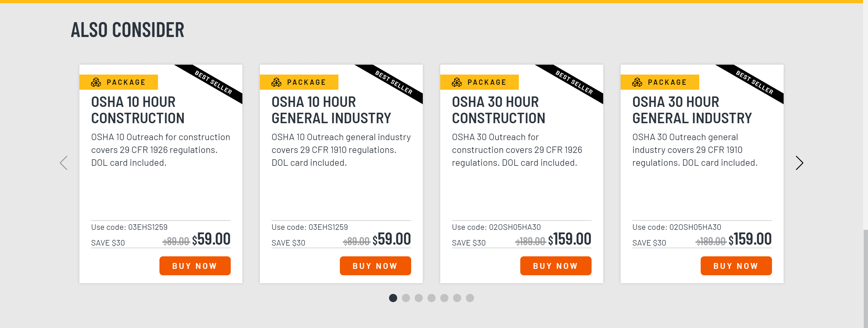
Task: Click the package boxes icon on OSHA 30 Hour Construction card
Action: point(457,82)
